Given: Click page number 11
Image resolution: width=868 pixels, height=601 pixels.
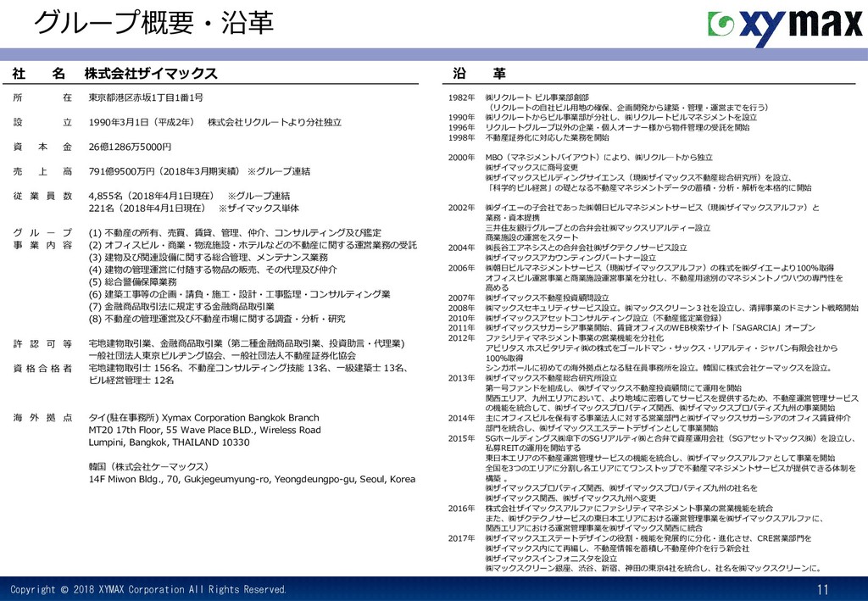Looking at the screenshot, I should pyautogui.click(x=822, y=589).
